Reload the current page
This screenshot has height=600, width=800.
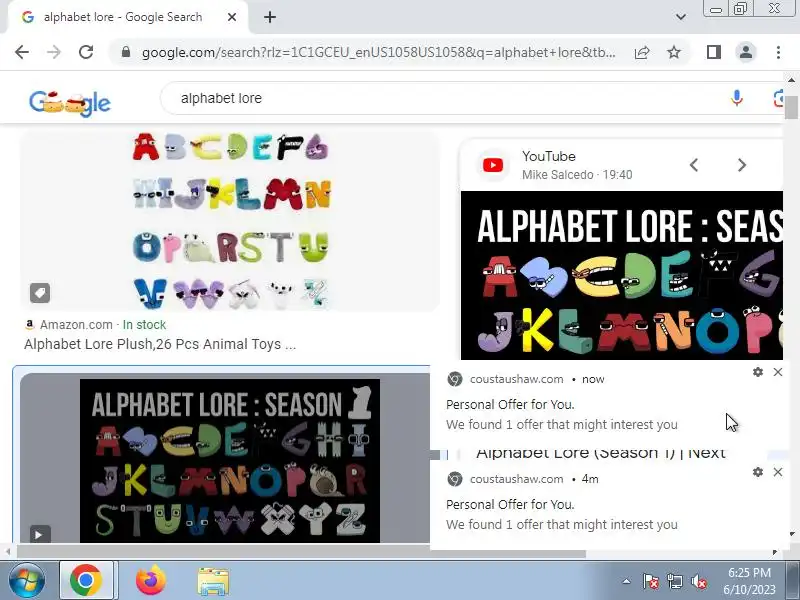click(86, 52)
